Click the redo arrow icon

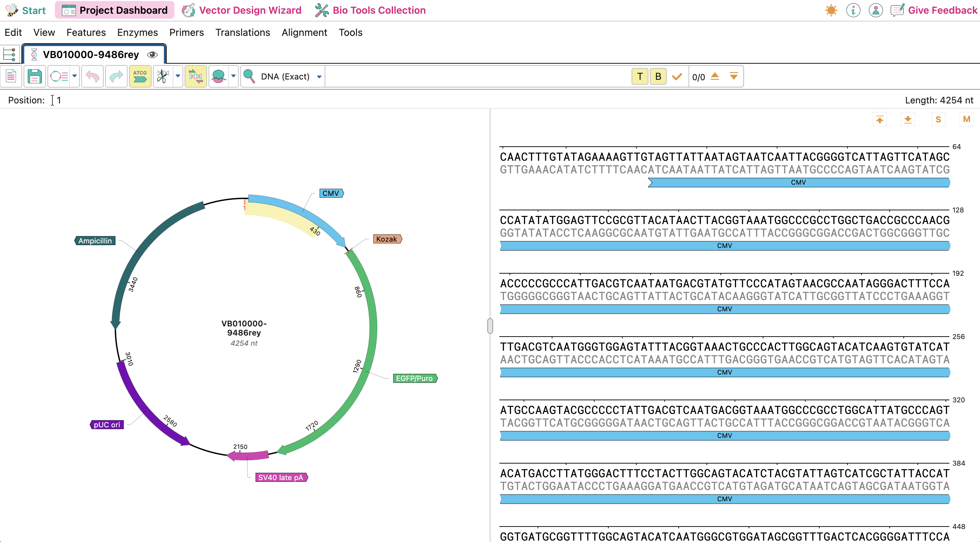tap(116, 77)
